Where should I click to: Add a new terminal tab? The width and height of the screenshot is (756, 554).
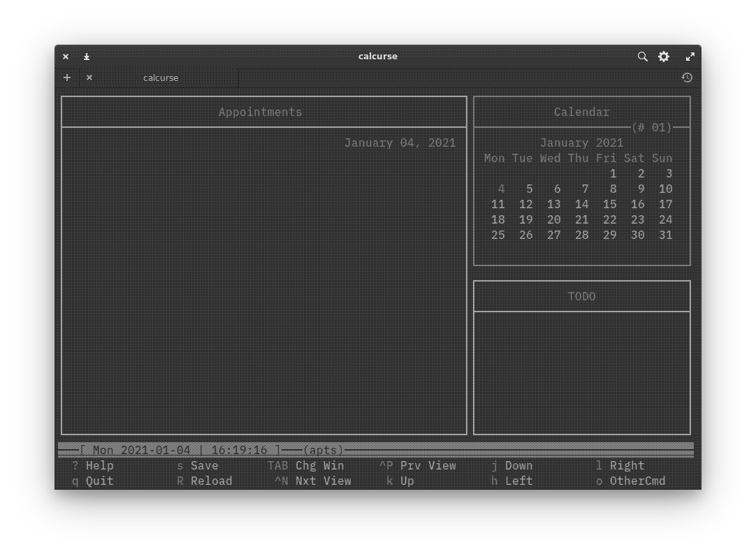click(67, 78)
